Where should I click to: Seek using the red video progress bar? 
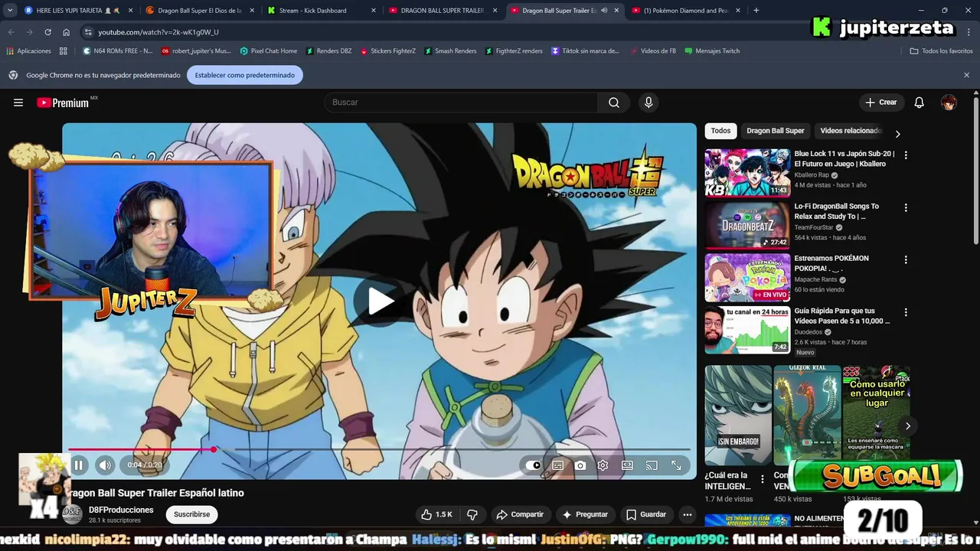pos(379,449)
